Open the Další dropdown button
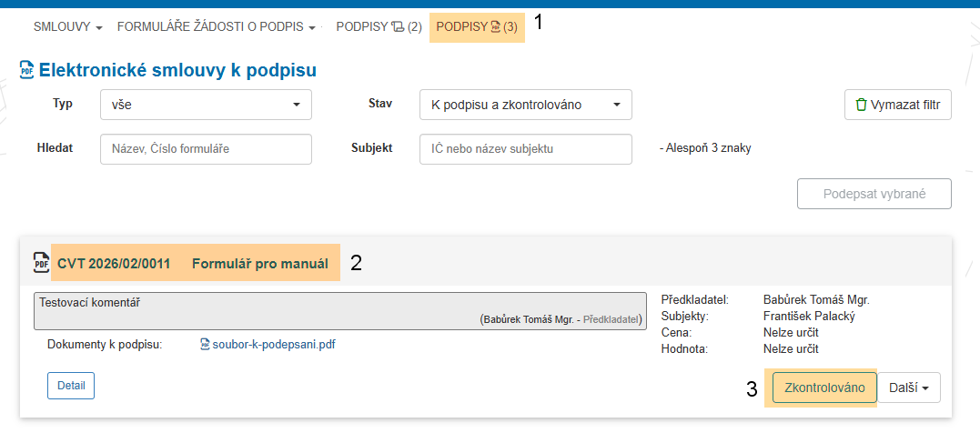This screenshot has height=433, width=980. (x=909, y=388)
